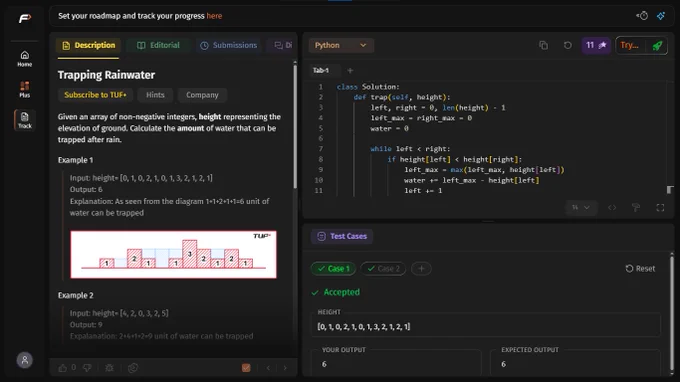Add a new code tab with plus
The height and width of the screenshot is (382, 680).
point(350,70)
